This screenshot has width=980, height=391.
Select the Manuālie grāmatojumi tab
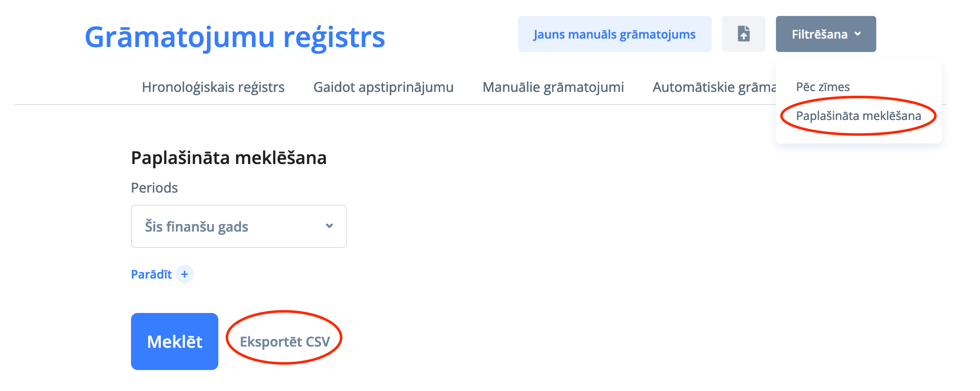[553, 87]
